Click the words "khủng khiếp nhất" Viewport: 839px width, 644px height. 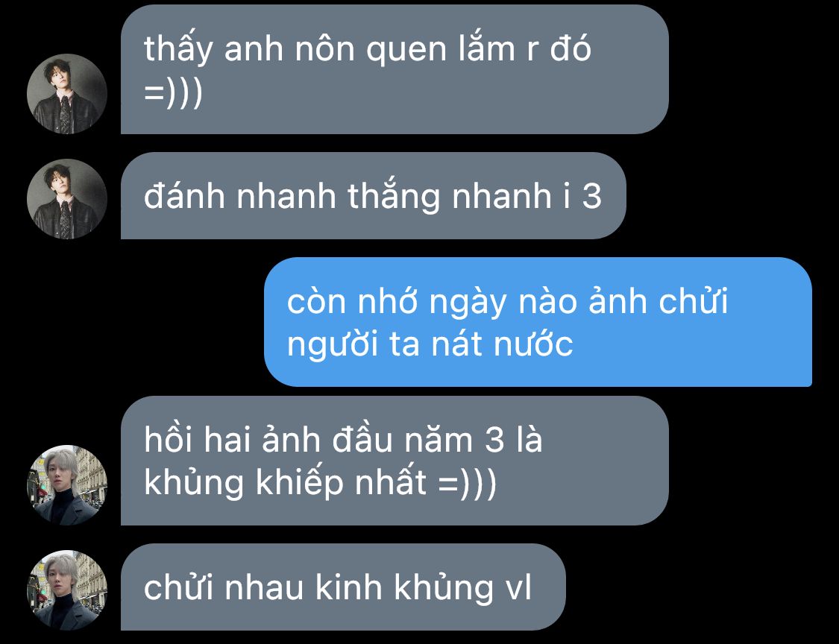(x=285, y=483)
